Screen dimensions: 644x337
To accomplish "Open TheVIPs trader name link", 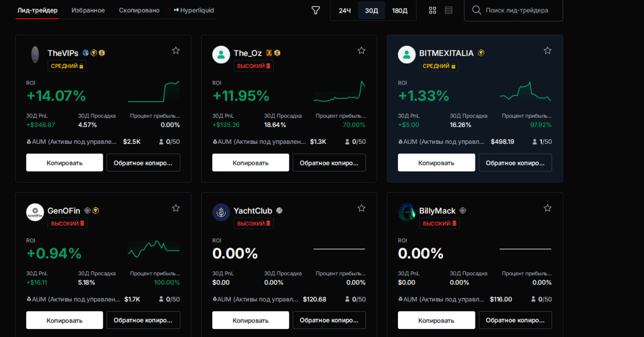I will click(x=63, y=53).
